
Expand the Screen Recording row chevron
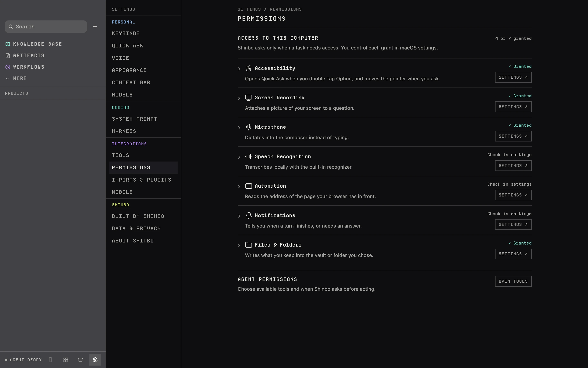[239, 98]
